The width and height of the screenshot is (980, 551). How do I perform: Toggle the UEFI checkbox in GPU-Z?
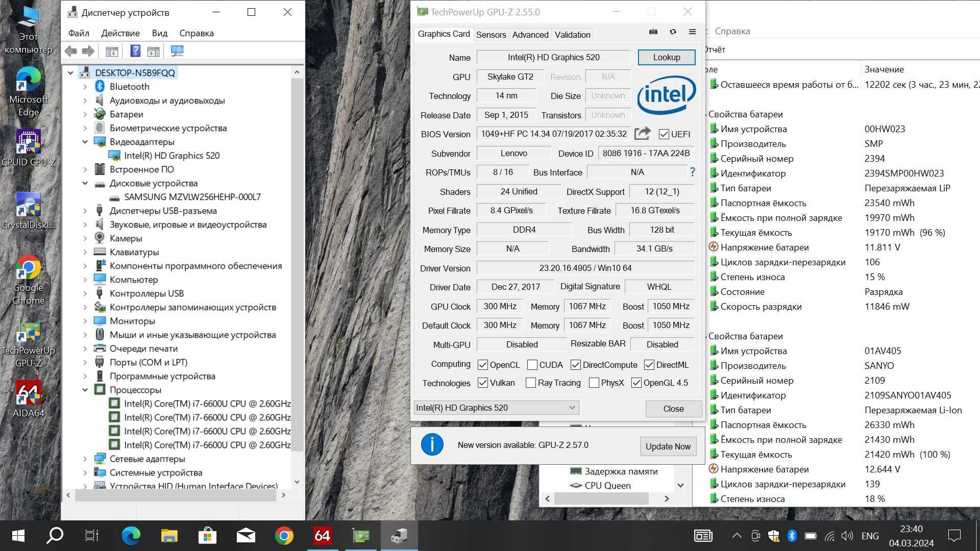click(x=664, y=134)
